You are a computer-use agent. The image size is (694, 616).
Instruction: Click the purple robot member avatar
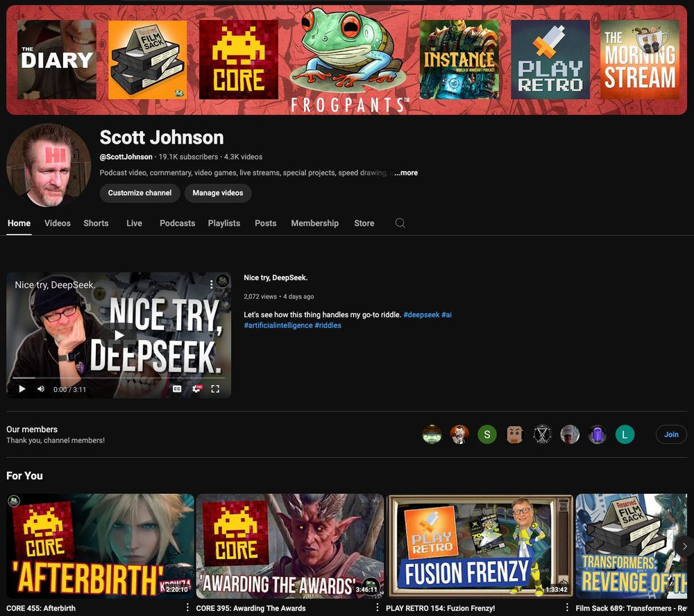[x=597, y=434]
